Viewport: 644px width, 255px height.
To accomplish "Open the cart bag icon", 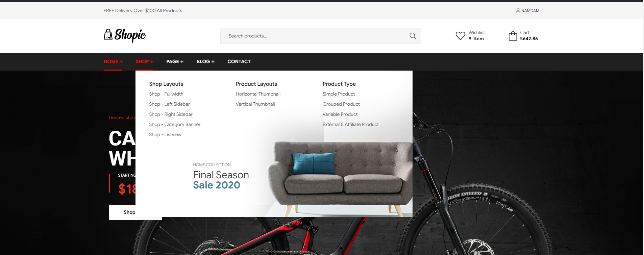I will pyautogui.click(x=513, y=36).
